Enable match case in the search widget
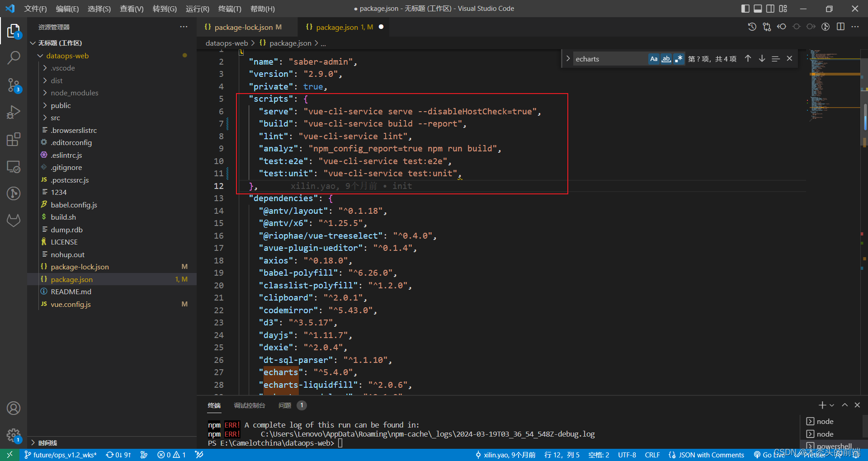The image size is (868, 461). pos(653,58)
